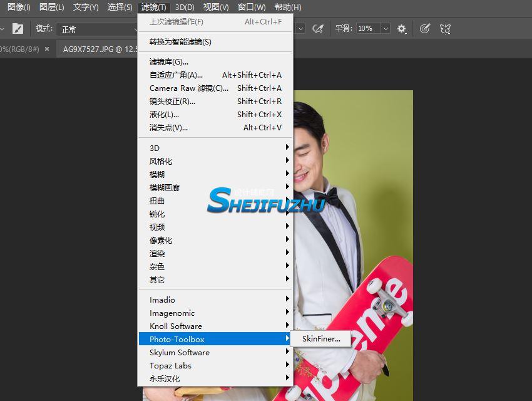
Task: Switch to the AG9X7527.JPG document tab
Action: [98, 49]
